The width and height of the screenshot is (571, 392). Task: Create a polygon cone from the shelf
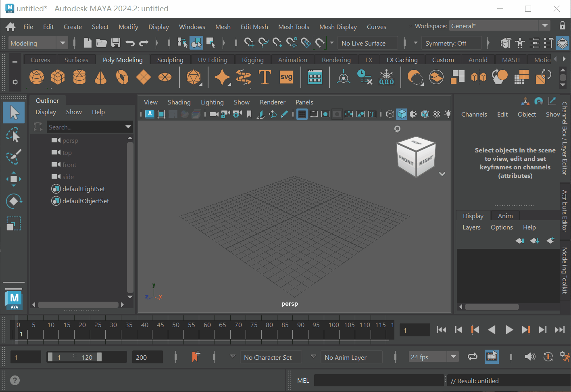[100, 77]
